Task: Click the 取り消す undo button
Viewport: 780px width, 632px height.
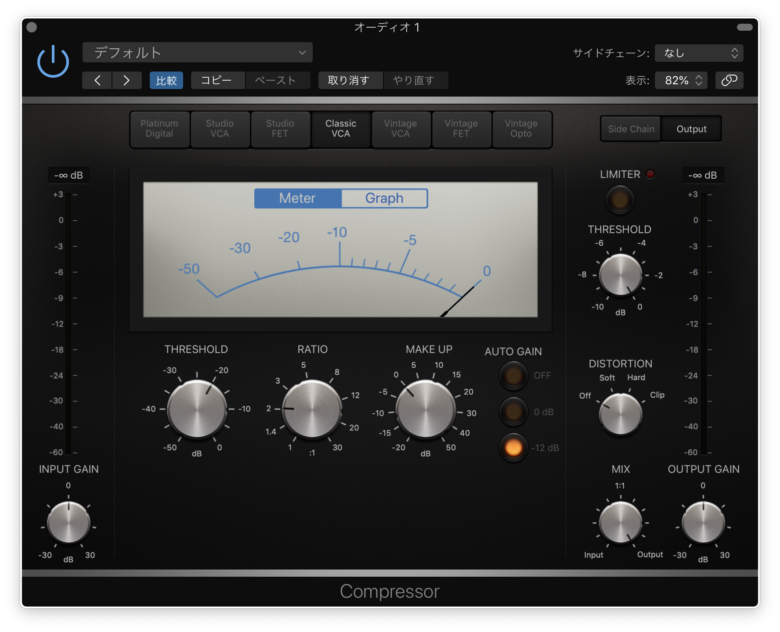Action: (x=350, y=81)
